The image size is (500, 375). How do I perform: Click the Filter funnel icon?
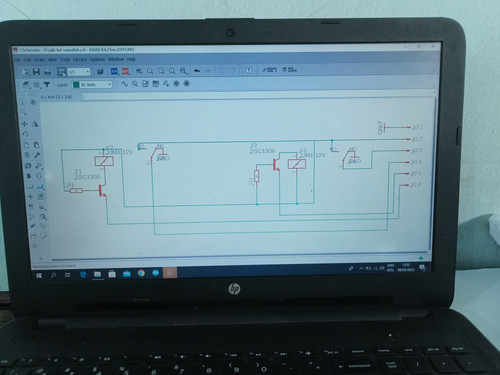(x=47, y=85)
